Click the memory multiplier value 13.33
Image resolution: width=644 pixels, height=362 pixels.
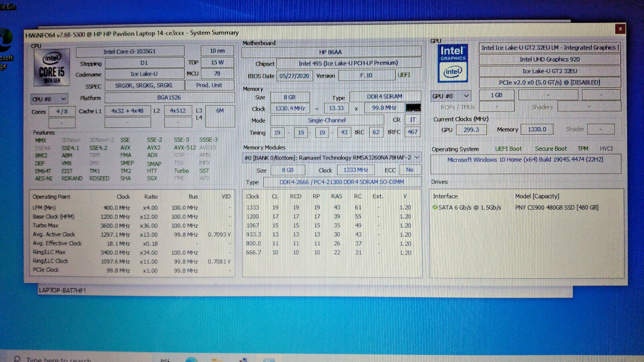tap(336, 108)
